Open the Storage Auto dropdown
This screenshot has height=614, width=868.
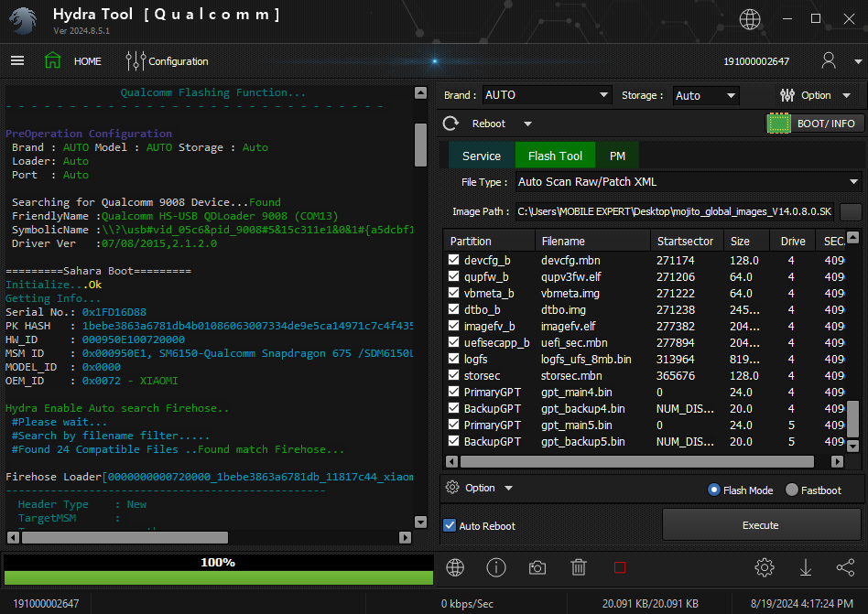tap(706, 95)
